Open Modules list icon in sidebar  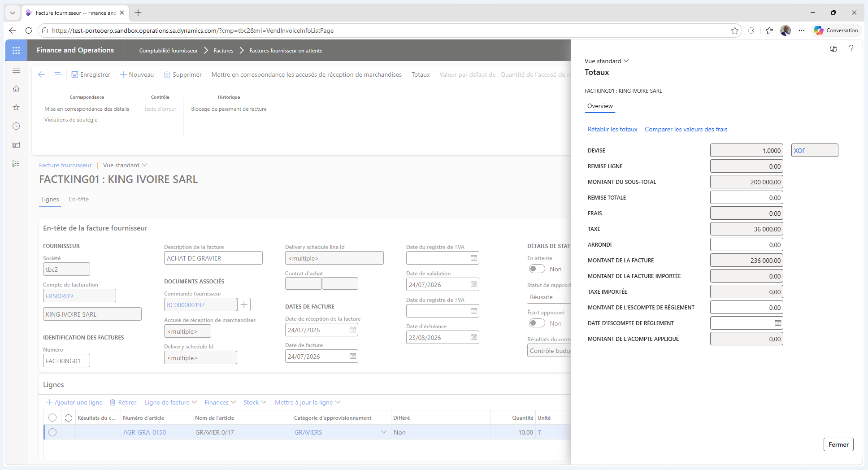point(16,164)
